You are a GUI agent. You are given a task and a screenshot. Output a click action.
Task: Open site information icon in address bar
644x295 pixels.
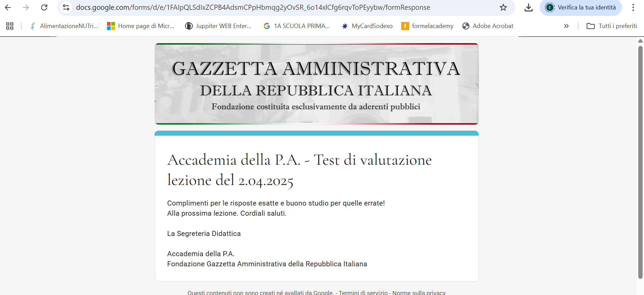pyautogui.click(x=66, y=7)
